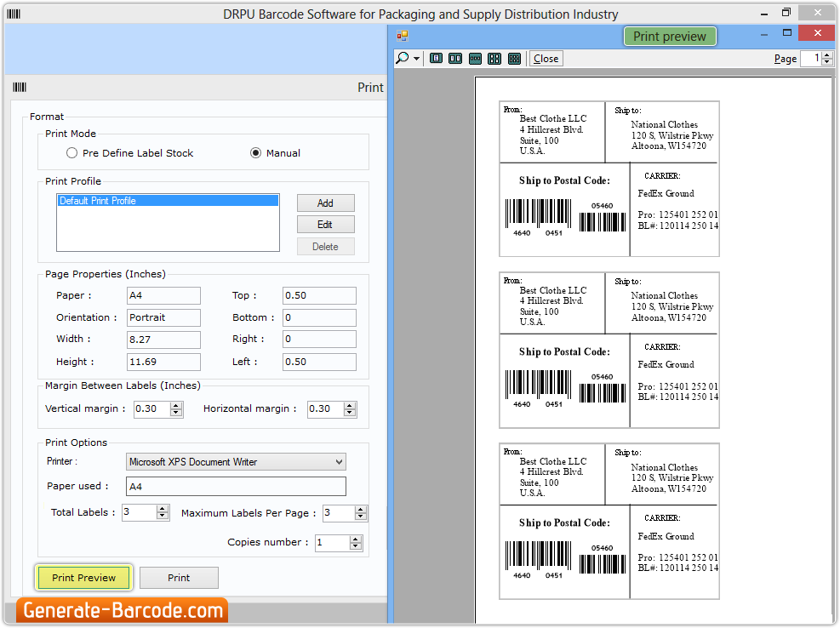The height and width of the screenshot is (628, 840).
Task: Click Close in the preview toolbar
Action: coord(546,59)
